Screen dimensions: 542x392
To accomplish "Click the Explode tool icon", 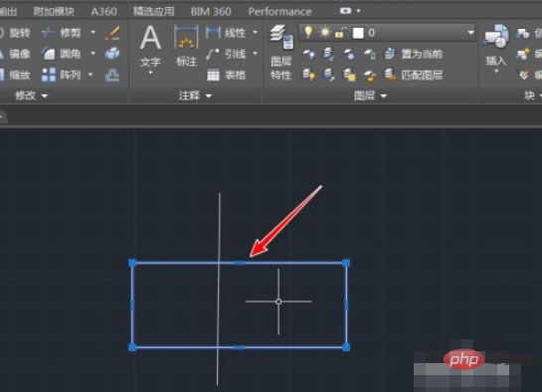I will pos(112,54).
